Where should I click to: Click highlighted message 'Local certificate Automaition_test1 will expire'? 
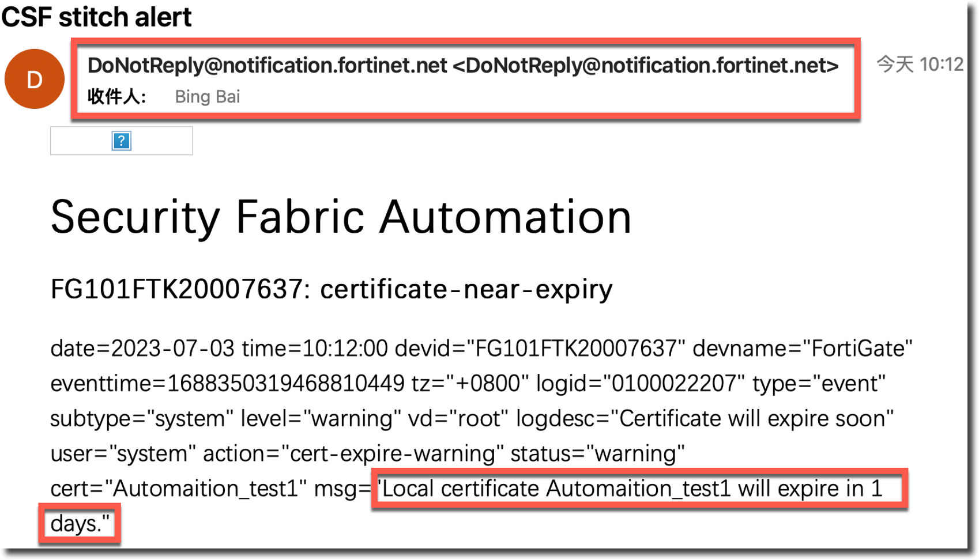pyautogui.click(x=631, y=489)
